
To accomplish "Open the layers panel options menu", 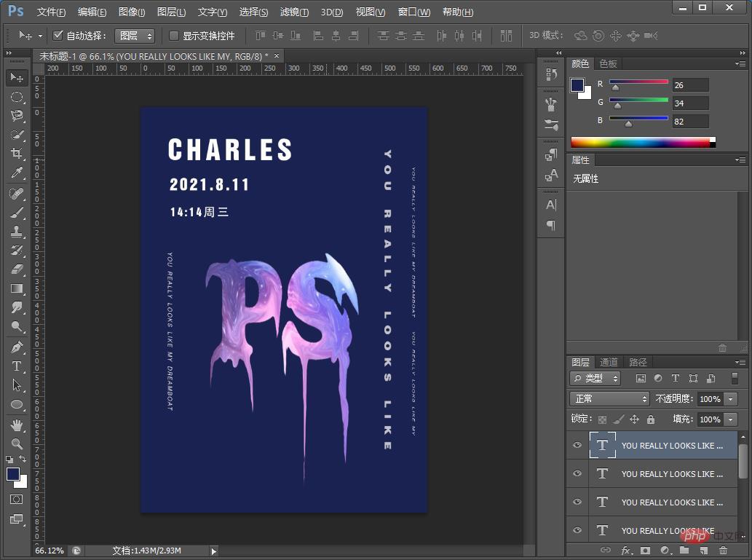I will [740, 363].
